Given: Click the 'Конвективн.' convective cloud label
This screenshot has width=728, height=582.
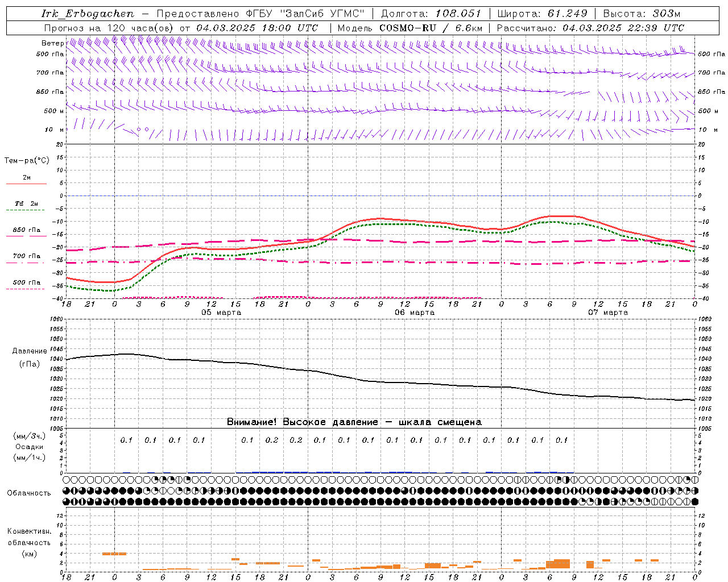Looking at the screenshot, I should 29,531.
